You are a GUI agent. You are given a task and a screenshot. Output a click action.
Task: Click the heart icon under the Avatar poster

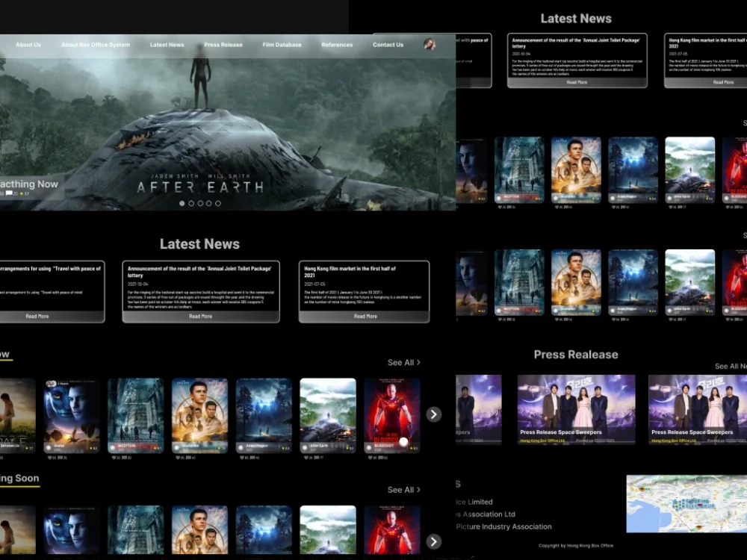(x=49, y=458)
